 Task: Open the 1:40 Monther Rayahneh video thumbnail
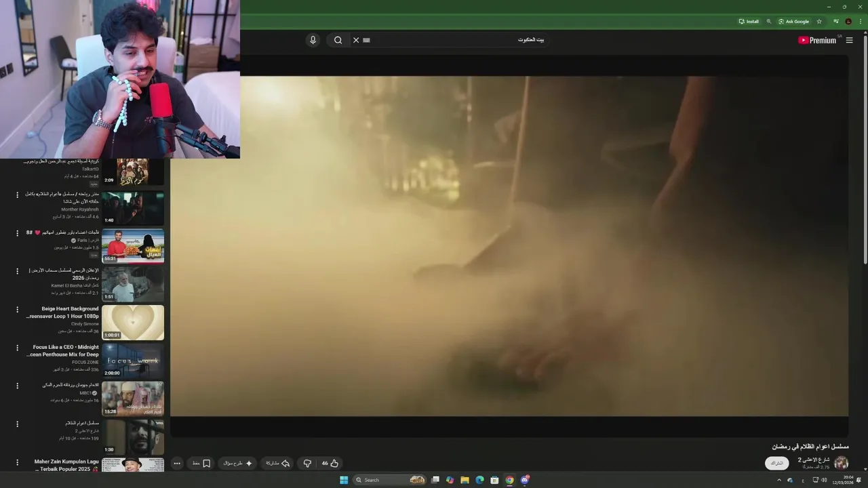(x=133, y=208)
